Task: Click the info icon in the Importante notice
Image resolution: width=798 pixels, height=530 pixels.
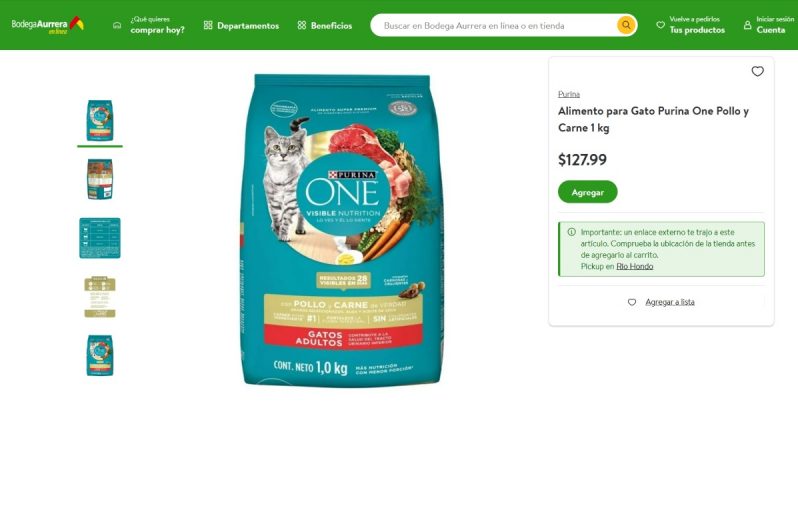Action: [x=572, y=232]
